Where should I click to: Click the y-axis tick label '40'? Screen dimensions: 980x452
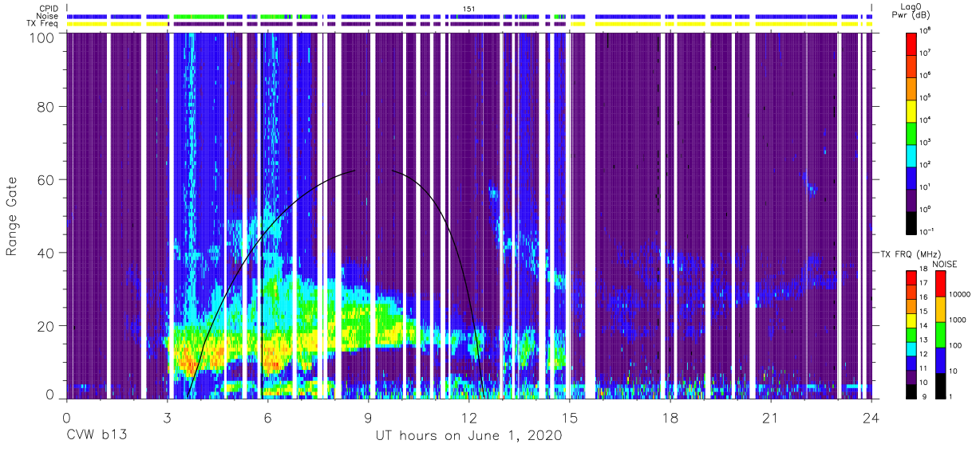point(45,252)
